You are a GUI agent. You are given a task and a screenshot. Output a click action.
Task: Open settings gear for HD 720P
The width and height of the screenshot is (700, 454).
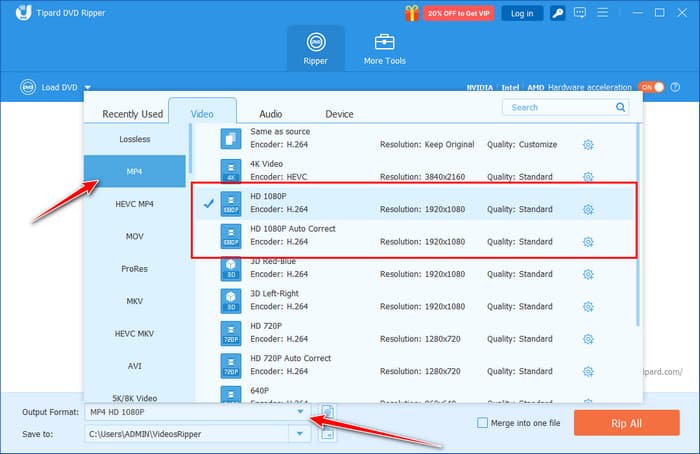[588, 338]
